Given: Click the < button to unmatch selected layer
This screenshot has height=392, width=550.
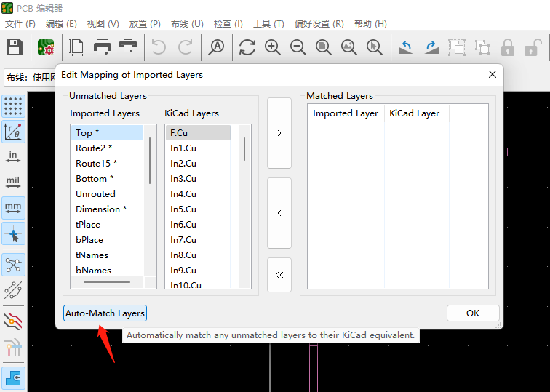Looking at the screenshot, I should (x=279, y=213).
